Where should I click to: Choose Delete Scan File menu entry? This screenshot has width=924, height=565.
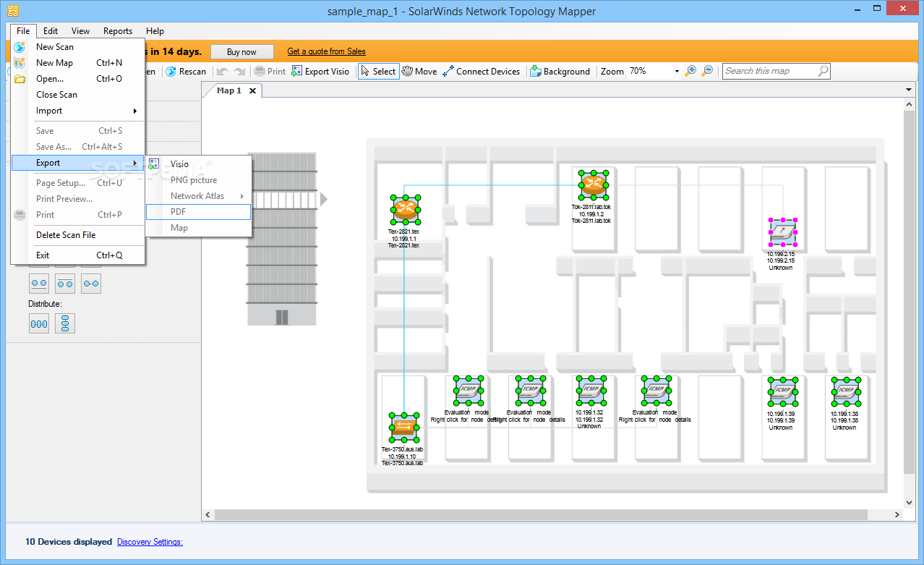click(78, 235)
